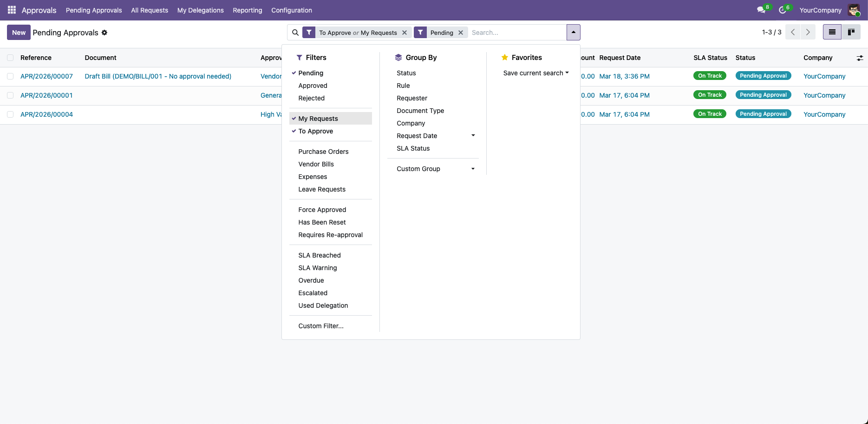This screenshot has height=424, width=868.
Task: Click the search magnifier icon
Action: pyautogui.click(x=295, y=32)
